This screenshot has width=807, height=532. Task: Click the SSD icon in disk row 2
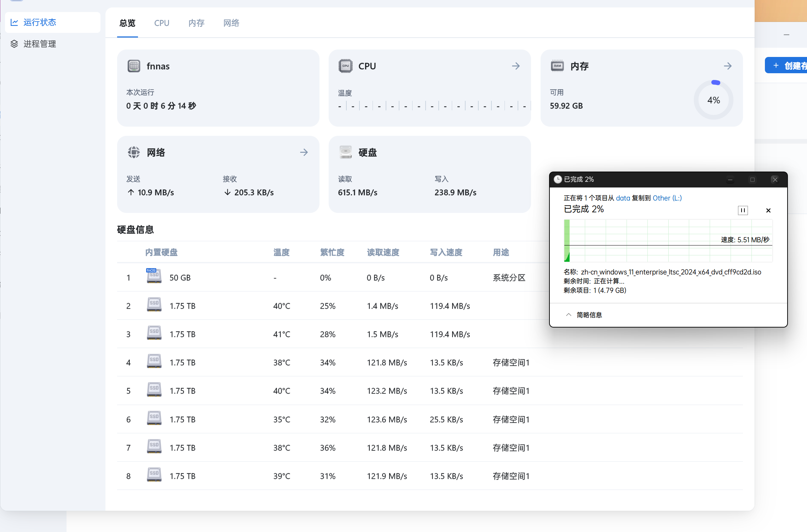(154, 305)
